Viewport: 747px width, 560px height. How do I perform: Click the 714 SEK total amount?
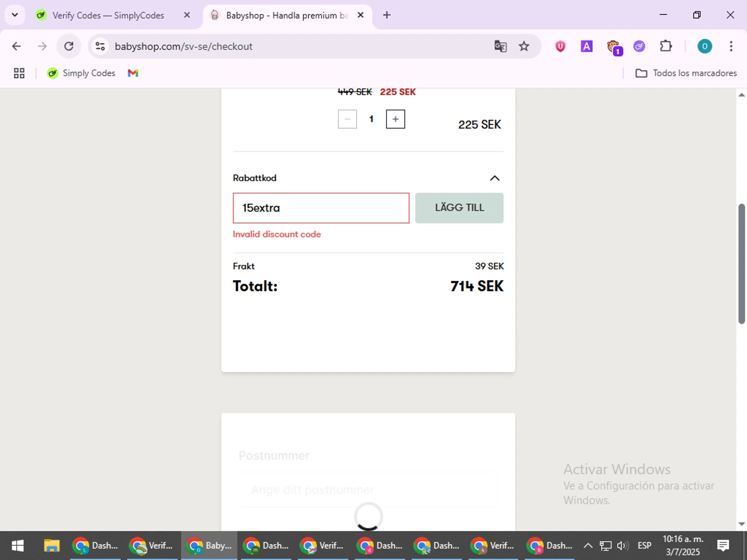(477, 286)
